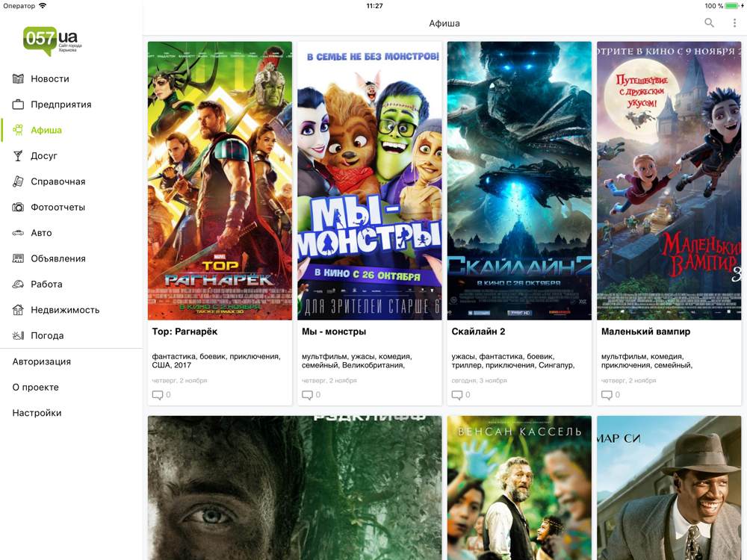Image resolution: width=747 pixels, height=560 pixels.
Task: Select Работа in the sidebar
Action: pyautogui.click(x=46, y=284)
